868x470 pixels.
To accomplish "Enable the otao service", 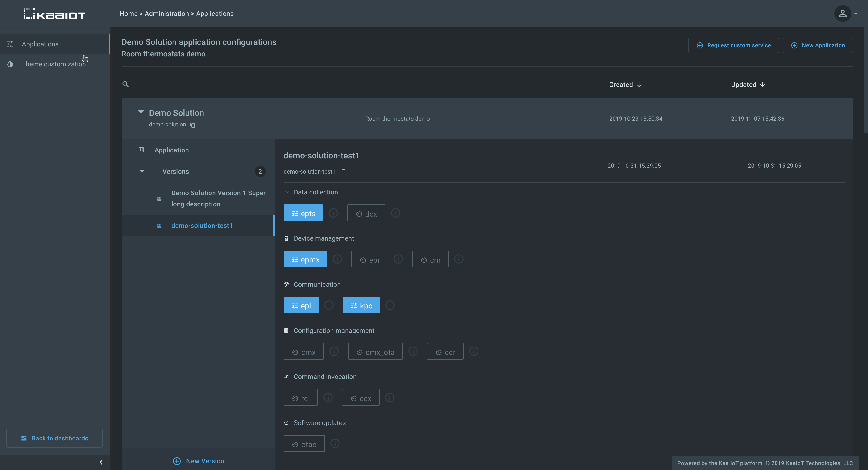I will 304,443.
